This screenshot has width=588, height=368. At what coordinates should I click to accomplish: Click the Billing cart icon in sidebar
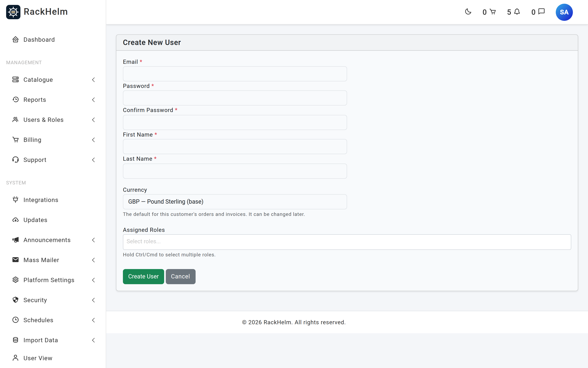[16, 140]
